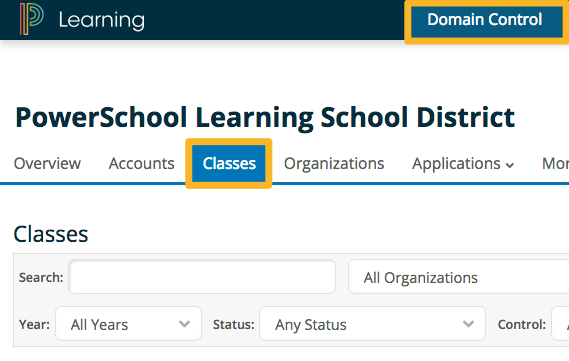Click the Year: label
This screenshot has height=361, width=569.
34,324
